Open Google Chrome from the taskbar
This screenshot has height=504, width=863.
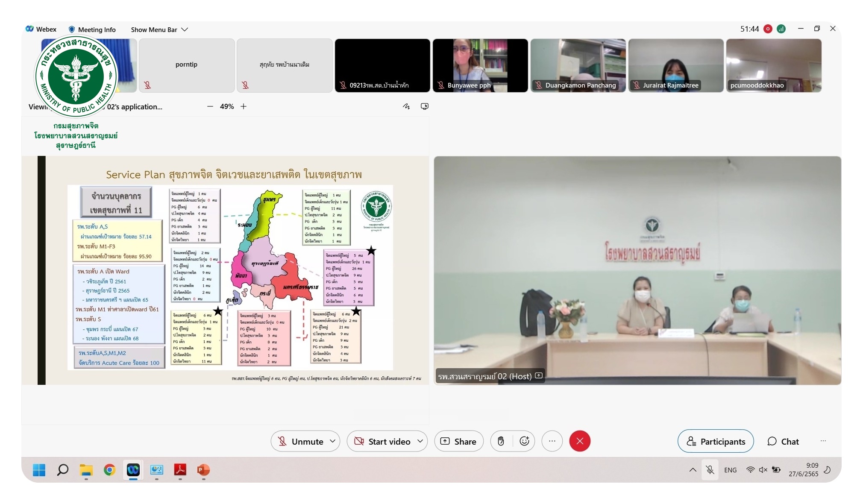pyautogui.click(x=110, y=470)
